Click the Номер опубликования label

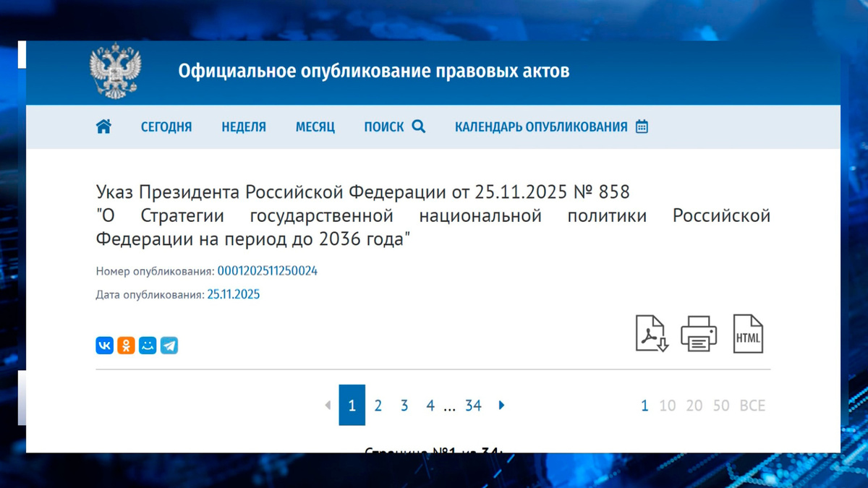(156, 272)
